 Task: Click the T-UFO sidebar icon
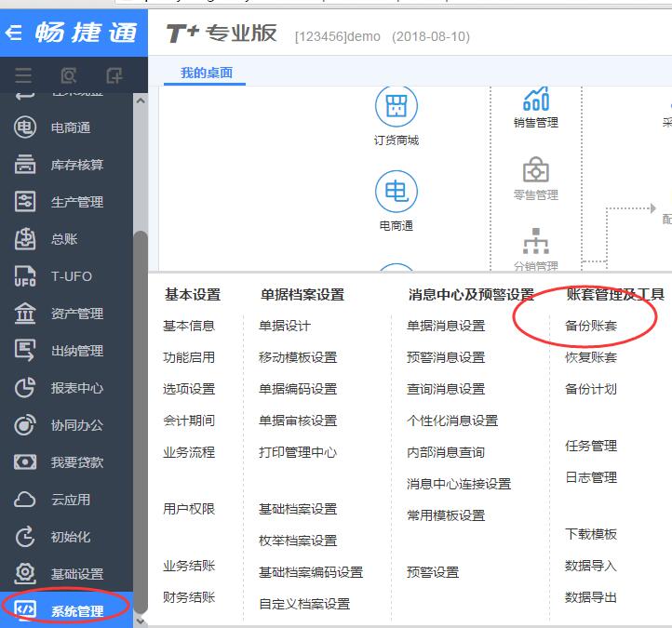(x=24, y=276)
